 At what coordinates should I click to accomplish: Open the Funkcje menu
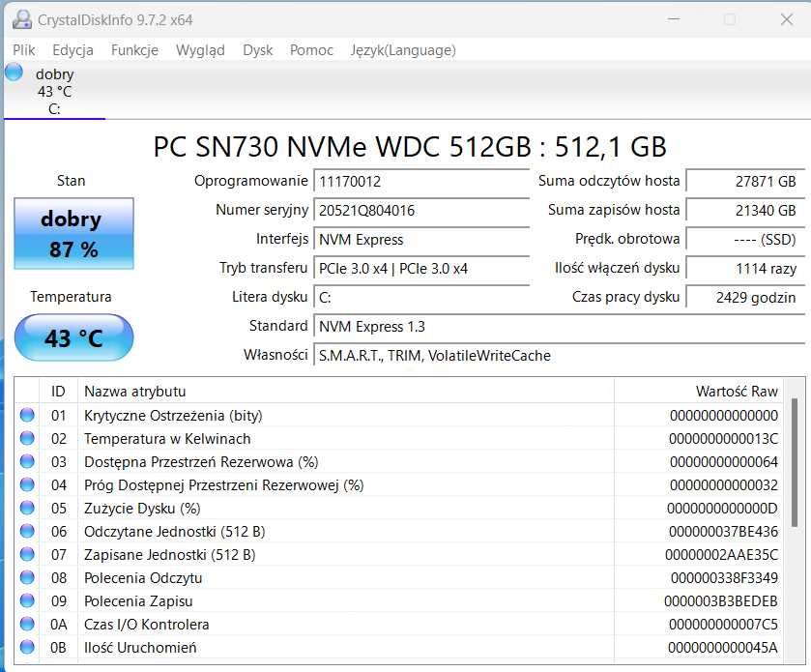[134, 50]
